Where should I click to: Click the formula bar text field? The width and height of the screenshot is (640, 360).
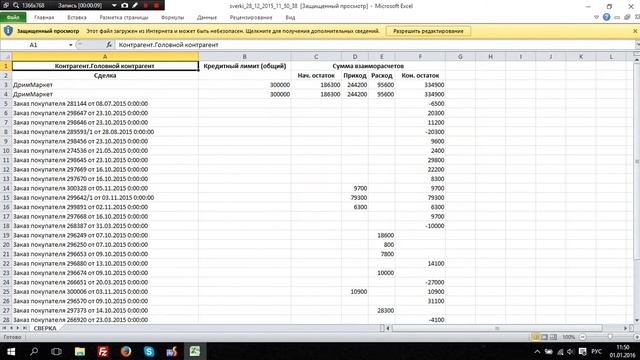pyautogui.click(x=375, y=45)
